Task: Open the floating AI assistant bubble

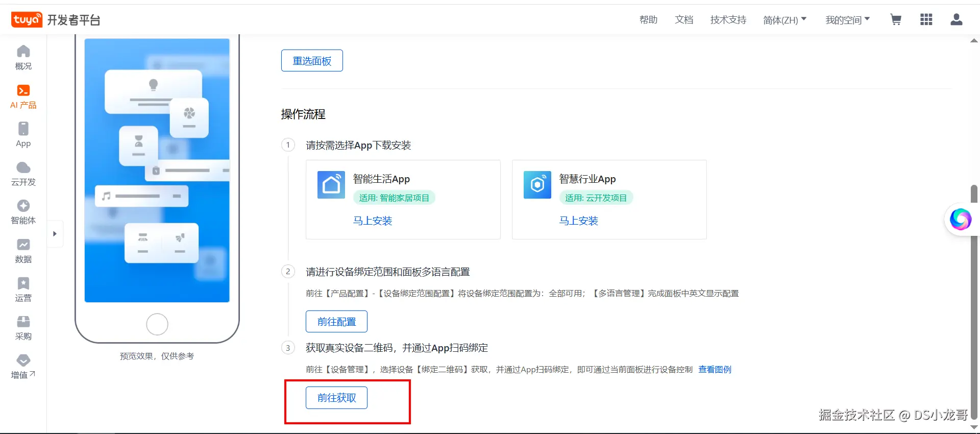Action: click(960, 220)
